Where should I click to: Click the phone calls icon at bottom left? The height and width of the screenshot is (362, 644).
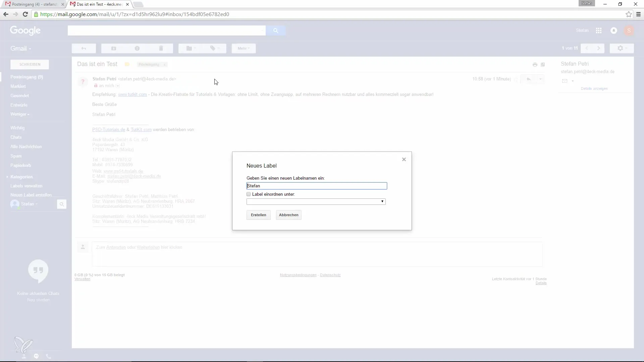49,356
